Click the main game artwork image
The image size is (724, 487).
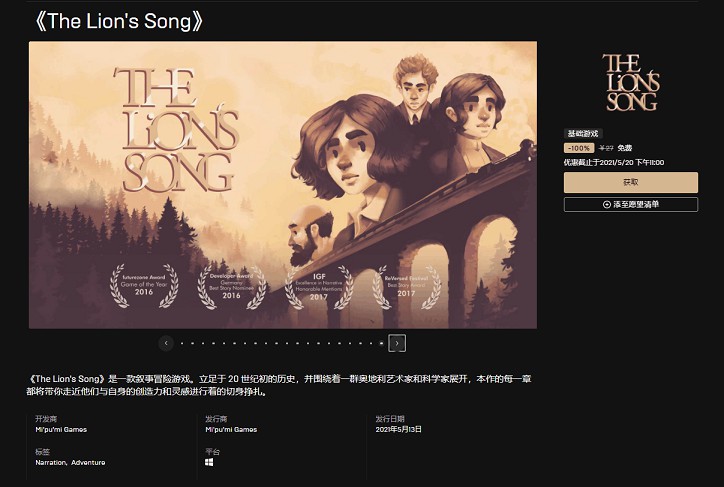(x=283, y=185)
